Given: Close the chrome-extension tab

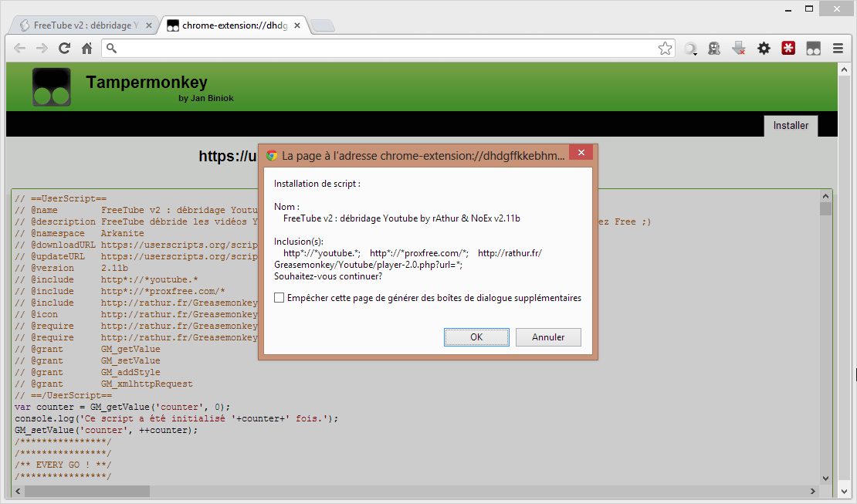Looking at the screenshot, I should [297, 25].
